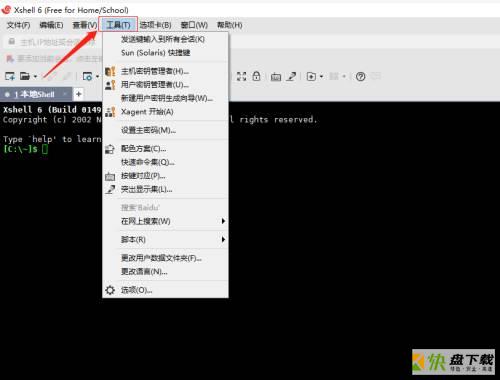Click the help question mark icon

click(360, 77)
